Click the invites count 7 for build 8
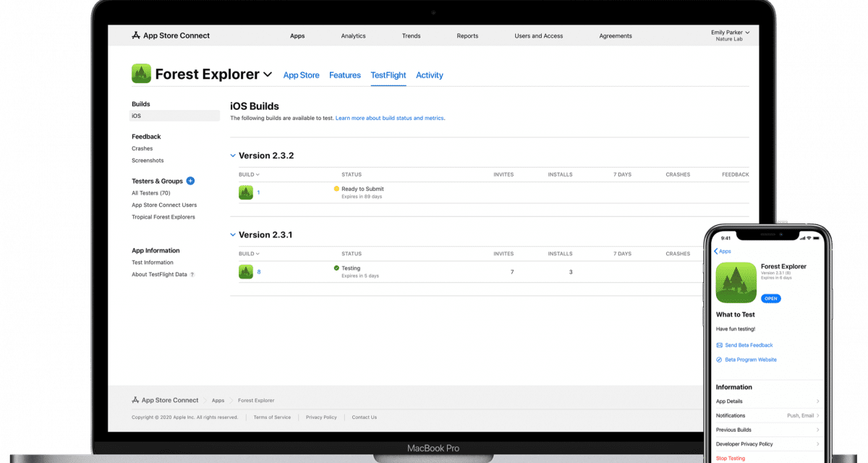Viewport: 868px width, 463px height. (512, 272)
